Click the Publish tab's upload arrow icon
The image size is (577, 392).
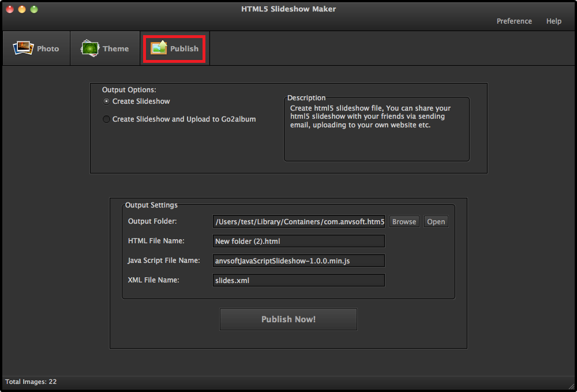159,48
